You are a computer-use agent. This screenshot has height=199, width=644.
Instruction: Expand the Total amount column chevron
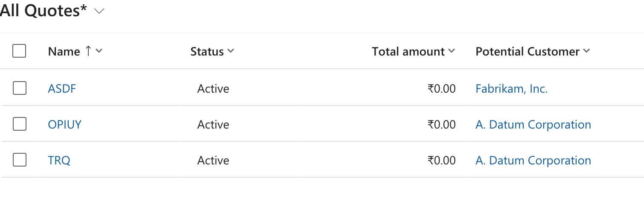[452, 51]
